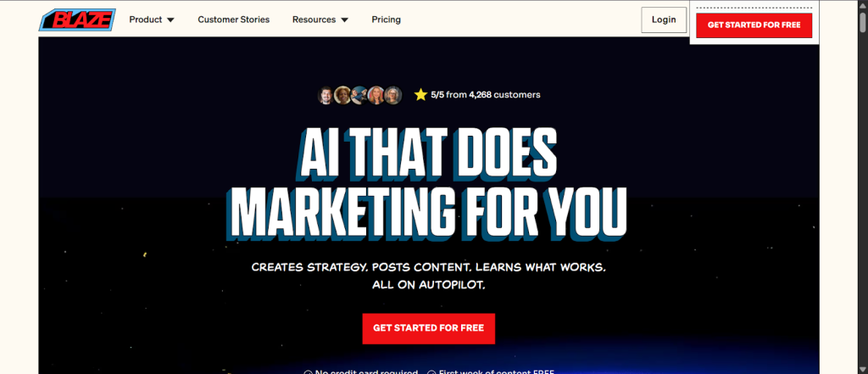Image resolution: width=868 pixels, height=374 pixels.
Task: Click the scrollbar up arrow
Action: coord(862,5)
